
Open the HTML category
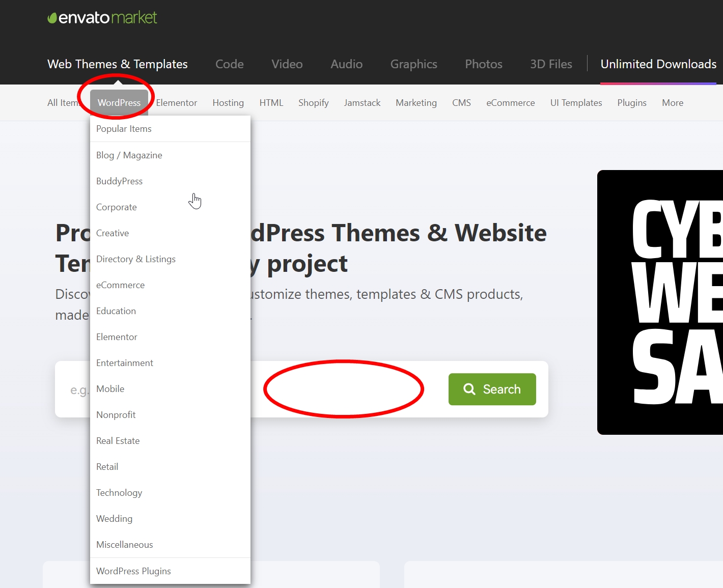click(271, 103)
